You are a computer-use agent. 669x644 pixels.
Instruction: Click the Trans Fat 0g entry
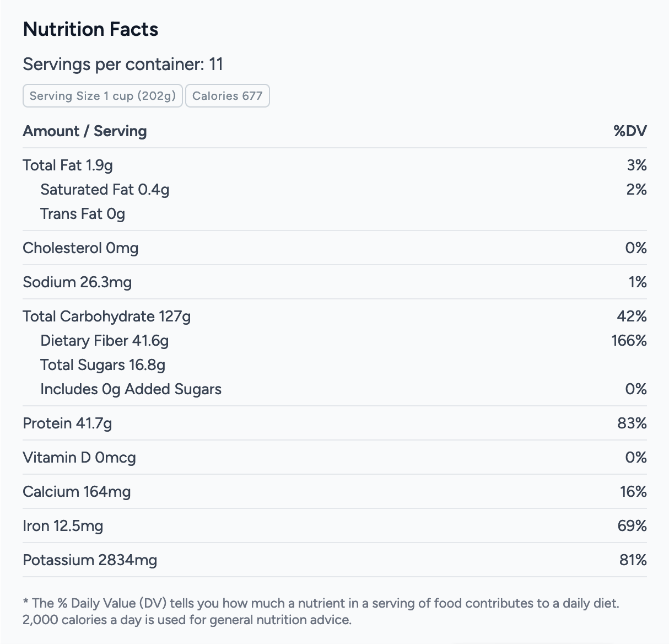click(83, 214)
